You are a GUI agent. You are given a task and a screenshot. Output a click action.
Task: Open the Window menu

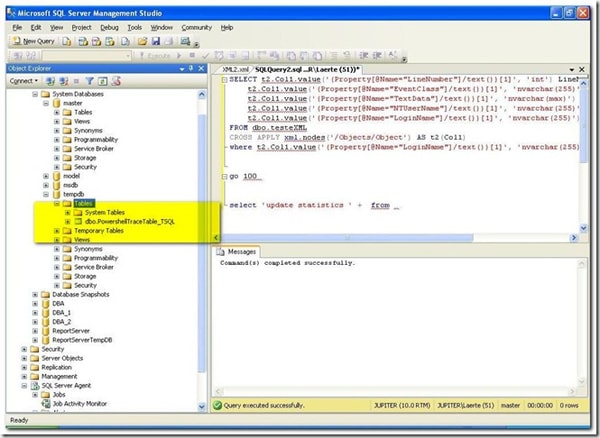(161, 28)
